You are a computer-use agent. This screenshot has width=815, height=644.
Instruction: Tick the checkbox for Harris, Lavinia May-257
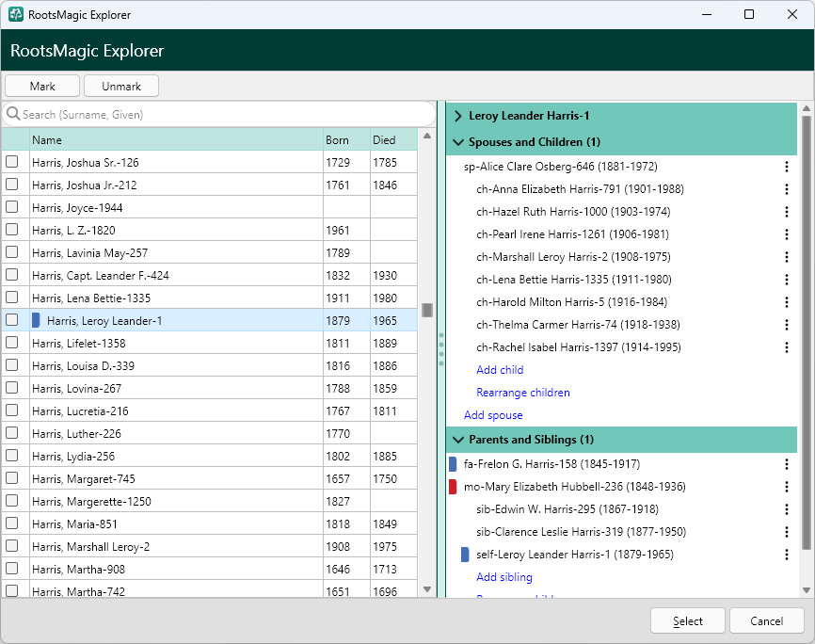[12, 252]
